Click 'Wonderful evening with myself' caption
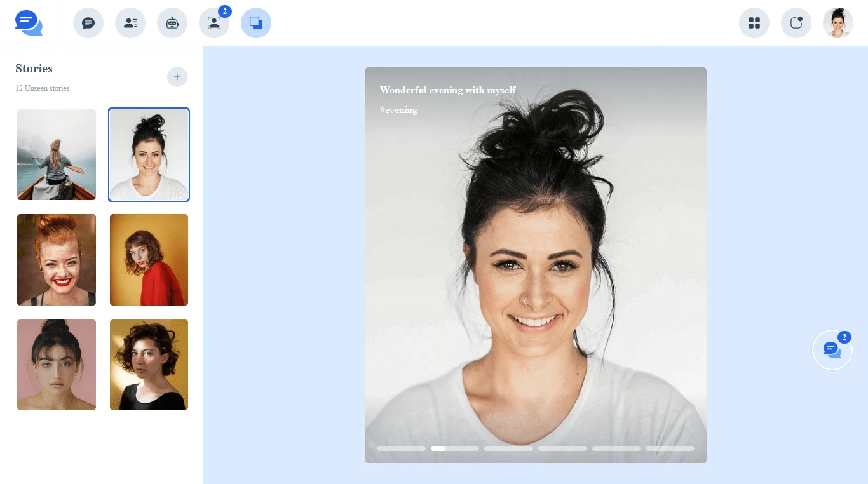The image size is (868, 484). tap(448, 90)
